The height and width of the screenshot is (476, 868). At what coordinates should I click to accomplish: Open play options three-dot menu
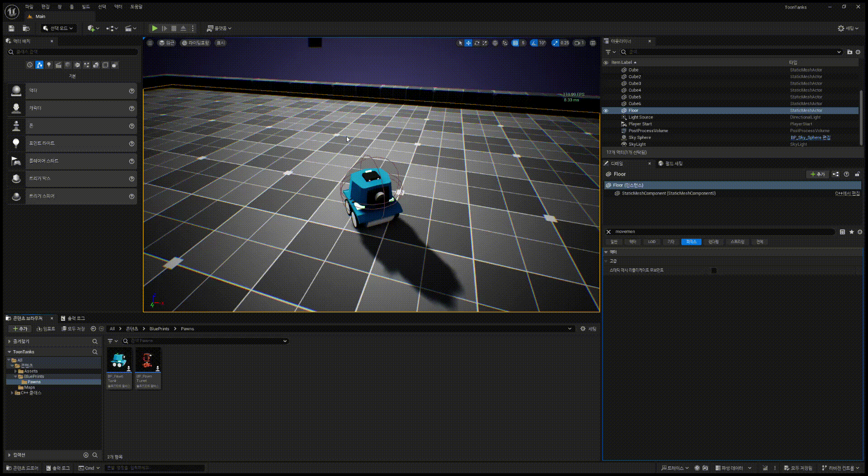193,28
